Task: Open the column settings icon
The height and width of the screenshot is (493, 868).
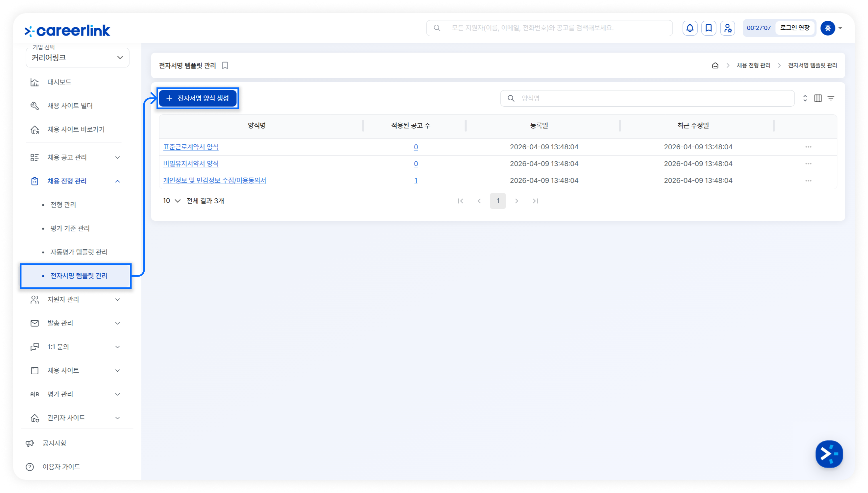Action: 818,98
